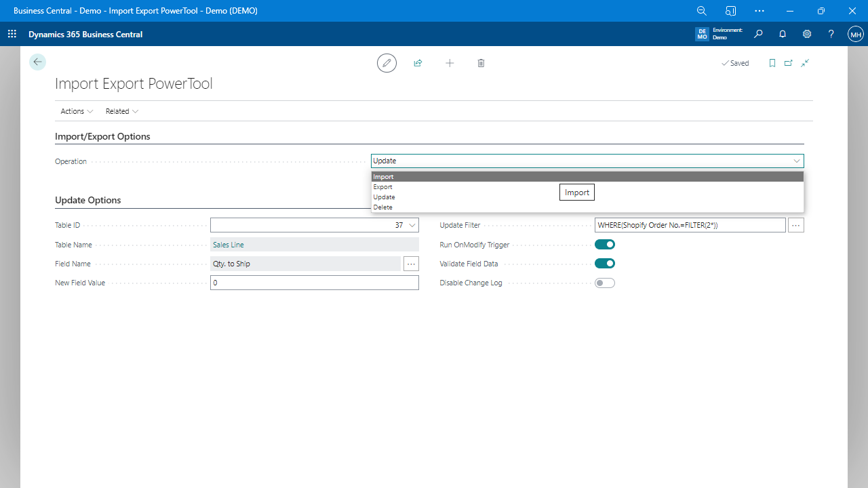Create a new record with the plus icon
The image size is (868, 488).
pos(450,62)
